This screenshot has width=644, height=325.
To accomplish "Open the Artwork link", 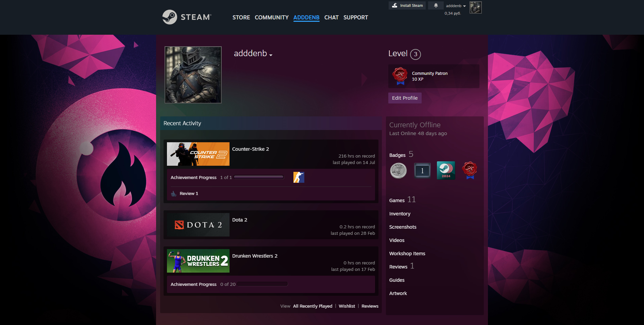I will click(398, 293).
